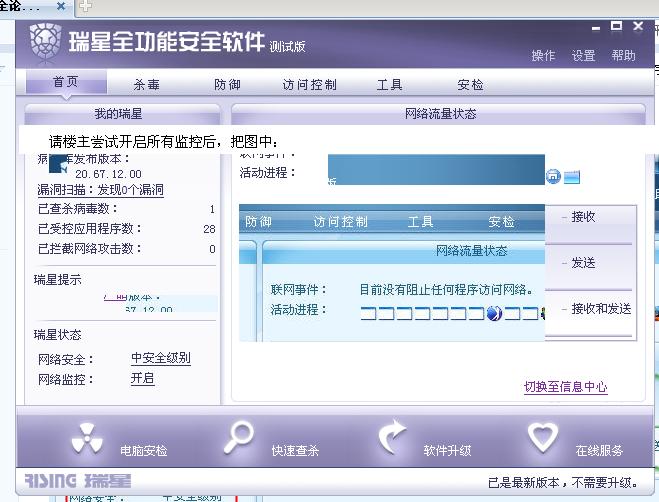The height and width of the screenshot is (502, 659).
Task: Close the browser tab ending in 全论...
Action: click(x=61, y=6)
